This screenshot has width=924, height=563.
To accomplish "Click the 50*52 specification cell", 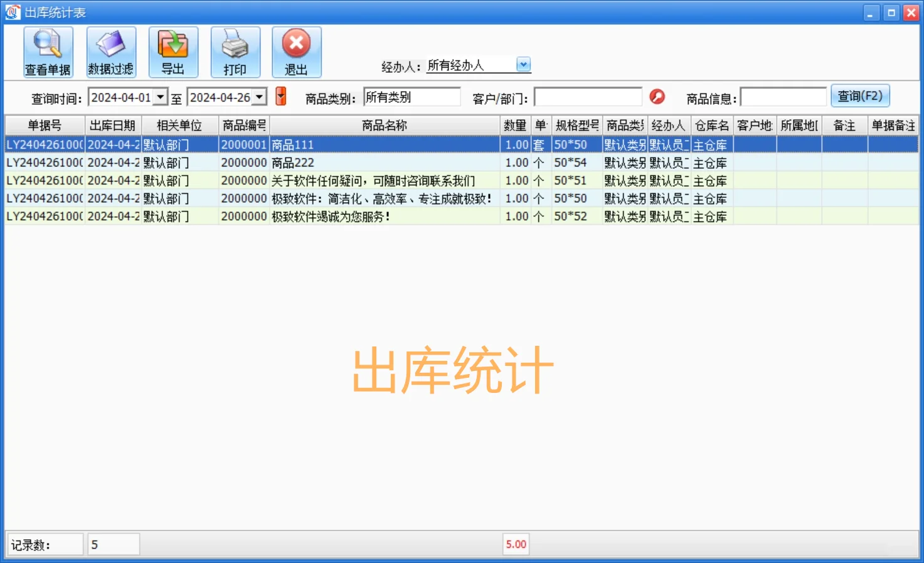I will point(576,217).
